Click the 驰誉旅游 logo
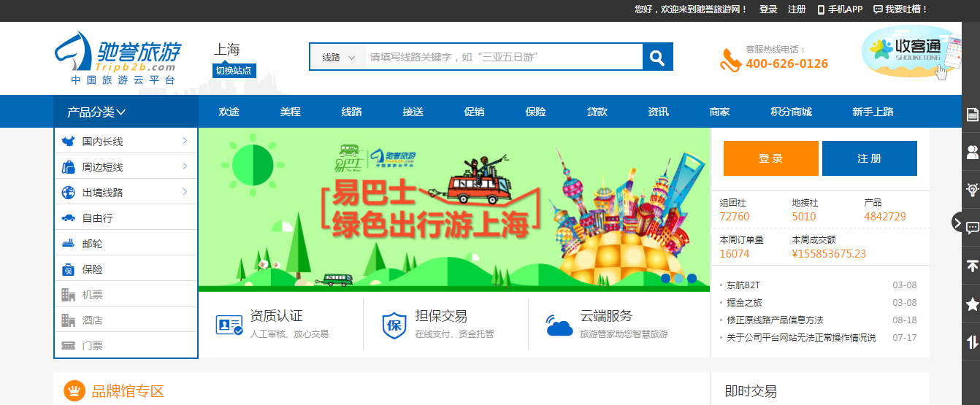 pyautogui.click(x=118, y=58)
